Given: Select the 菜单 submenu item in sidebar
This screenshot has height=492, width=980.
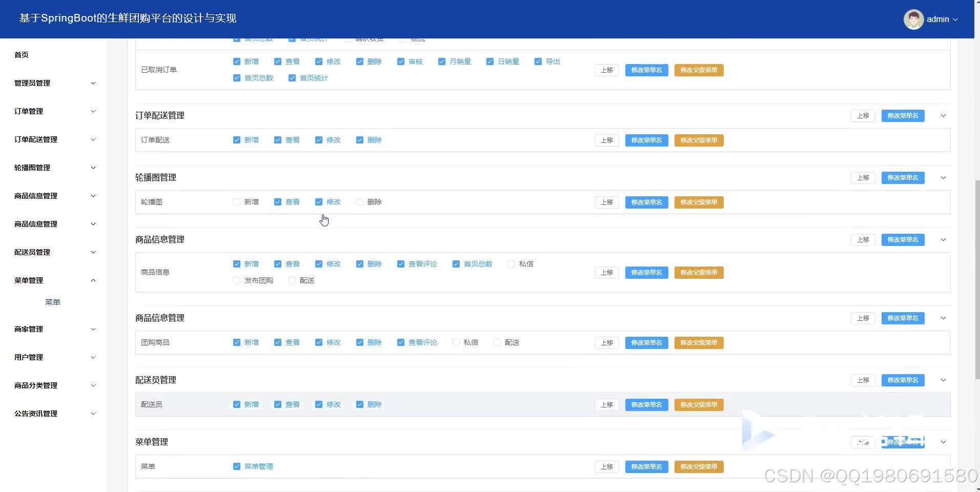Looking at the screenshot, I should pos(53,302).
